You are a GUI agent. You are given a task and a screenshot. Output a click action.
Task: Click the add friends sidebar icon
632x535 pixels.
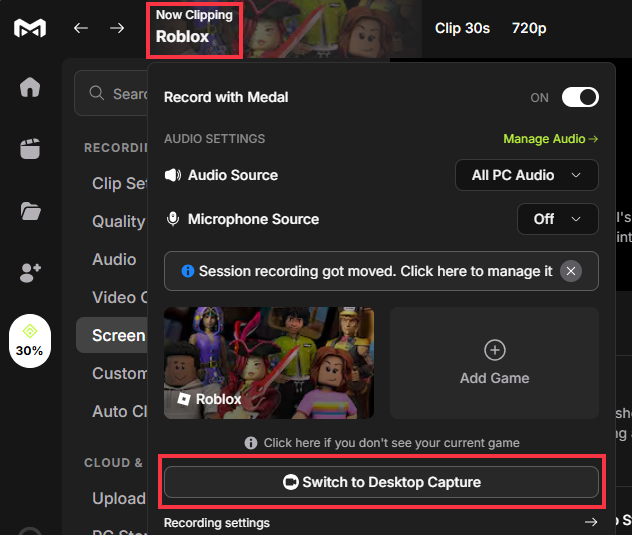(x=30, y=272)
